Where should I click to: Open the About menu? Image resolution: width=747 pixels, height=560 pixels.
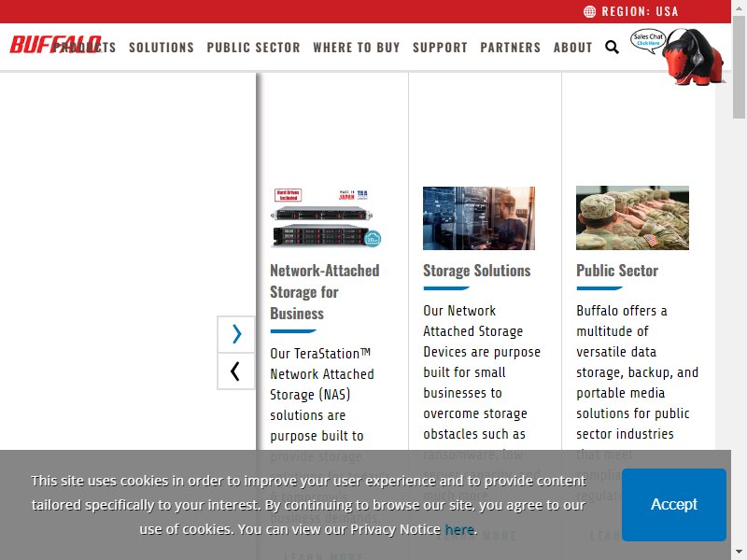[572, 48]
